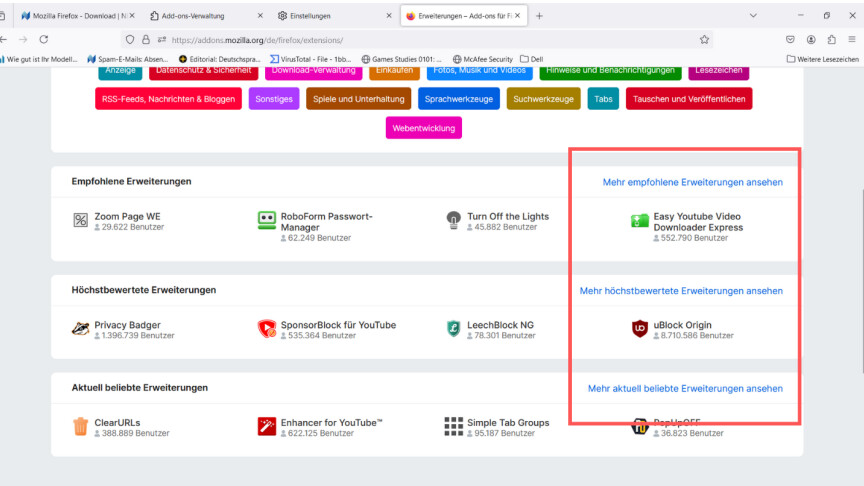
Task: Click the Turn Off the Lights bulb icon
Action: click(x=453, y=220)
